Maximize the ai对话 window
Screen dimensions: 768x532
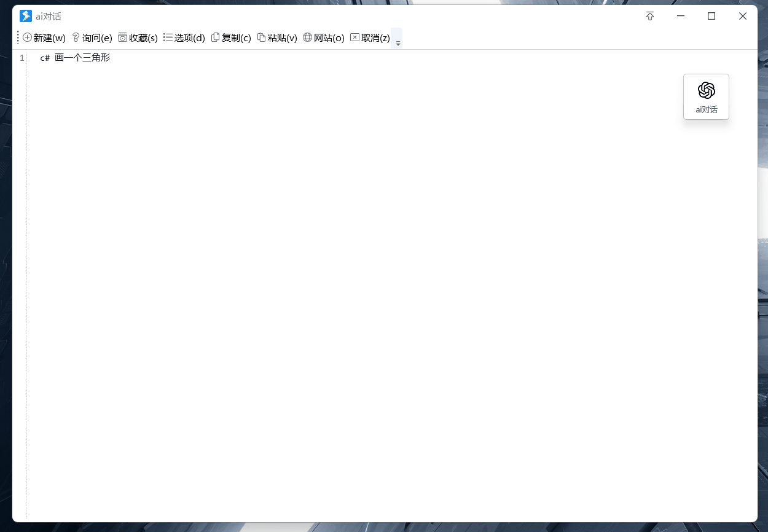[711, 16]
